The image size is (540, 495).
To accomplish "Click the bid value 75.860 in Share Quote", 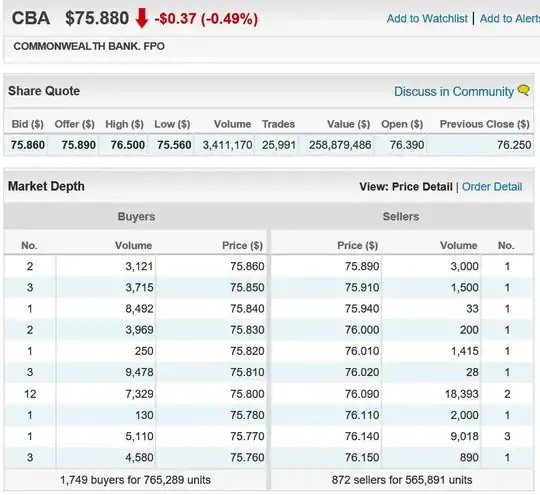I will 28,145.
